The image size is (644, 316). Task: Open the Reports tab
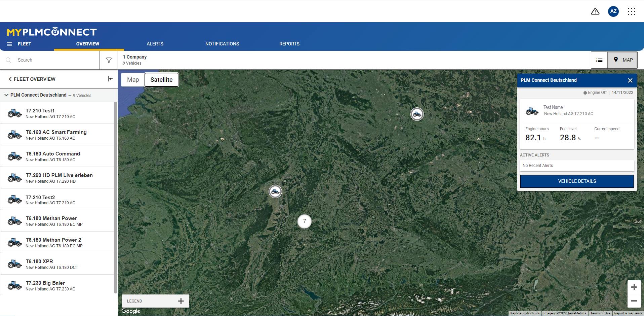[x=289, y=44]
